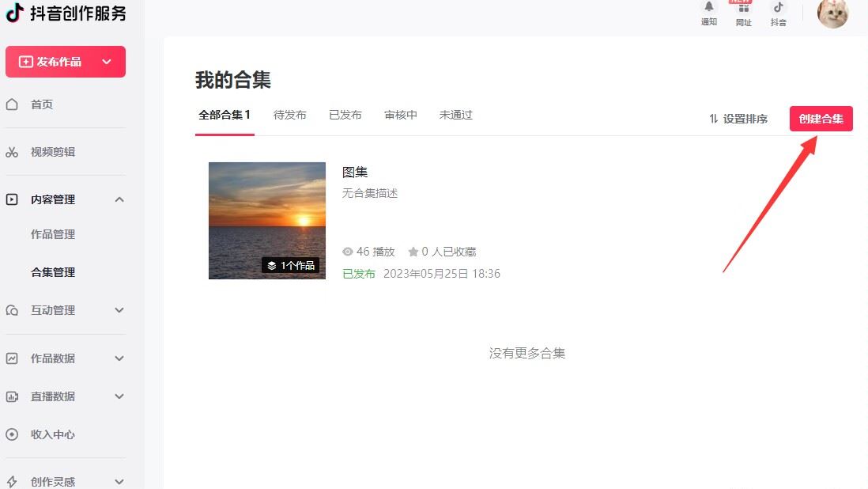Click the 创建合集 button
Screen dimensions: 868x489
coord(821,119)
